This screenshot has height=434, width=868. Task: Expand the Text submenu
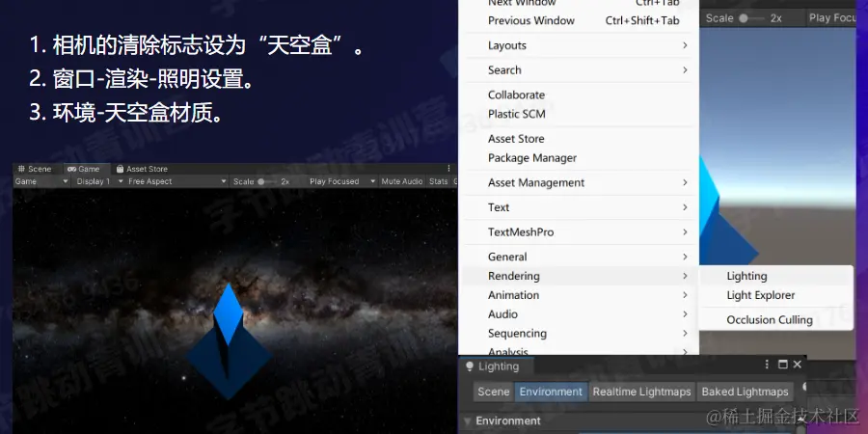(579, 207)
